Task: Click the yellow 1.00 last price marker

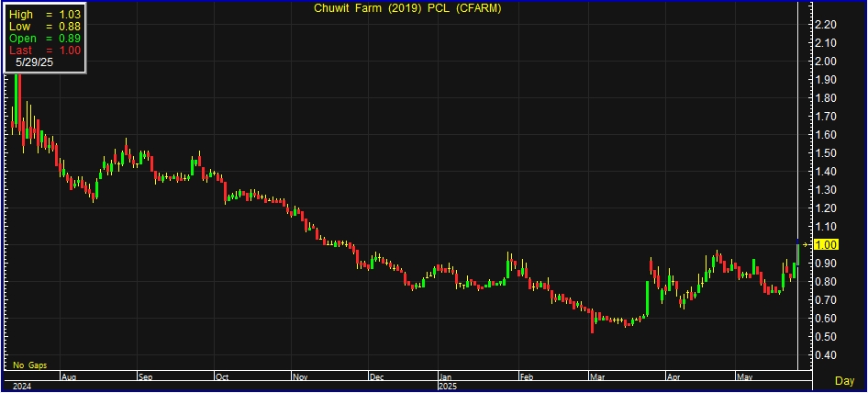Action: click(829, 244)
